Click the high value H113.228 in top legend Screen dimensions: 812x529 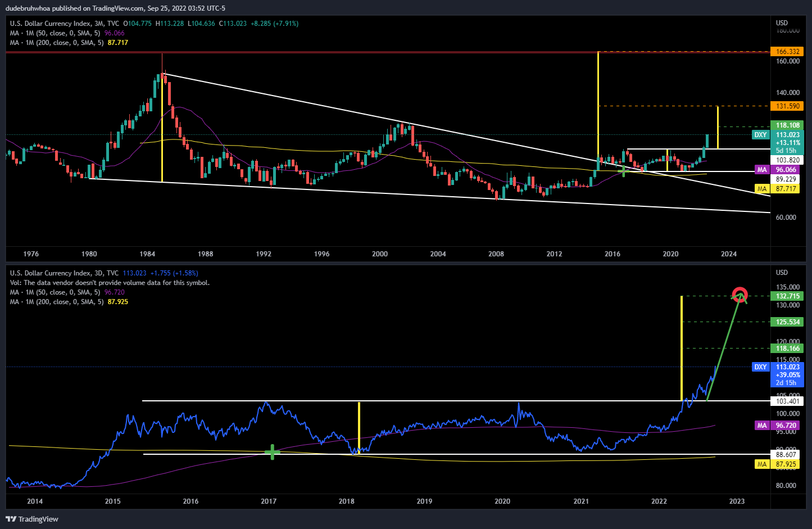170,24
